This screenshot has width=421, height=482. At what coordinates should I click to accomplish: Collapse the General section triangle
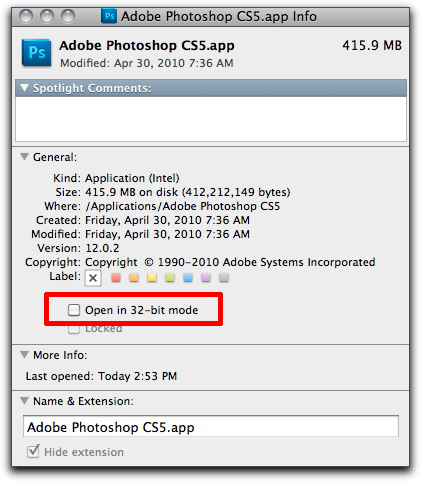coord(24,157)
